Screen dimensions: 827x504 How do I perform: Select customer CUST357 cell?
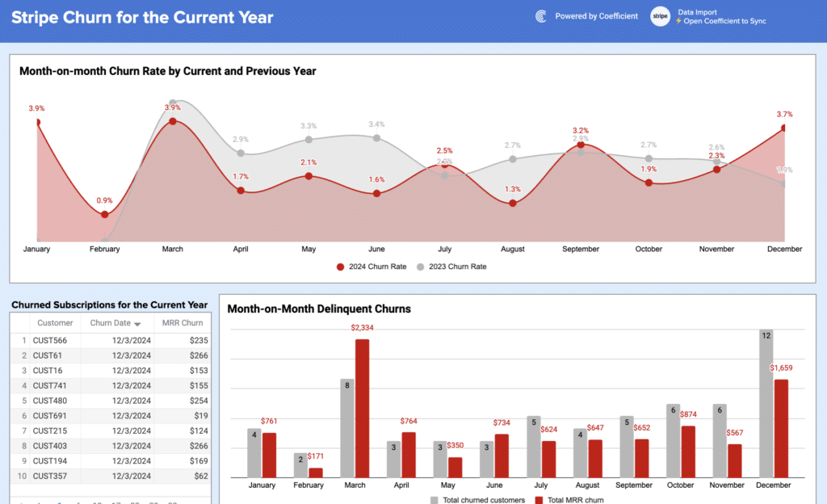49,476
